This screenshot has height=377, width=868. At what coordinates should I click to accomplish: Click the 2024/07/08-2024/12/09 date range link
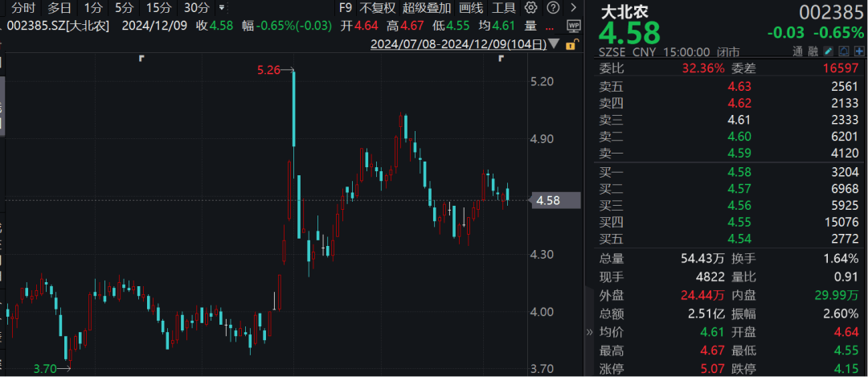pyautogui.click(x=459, y=45)
